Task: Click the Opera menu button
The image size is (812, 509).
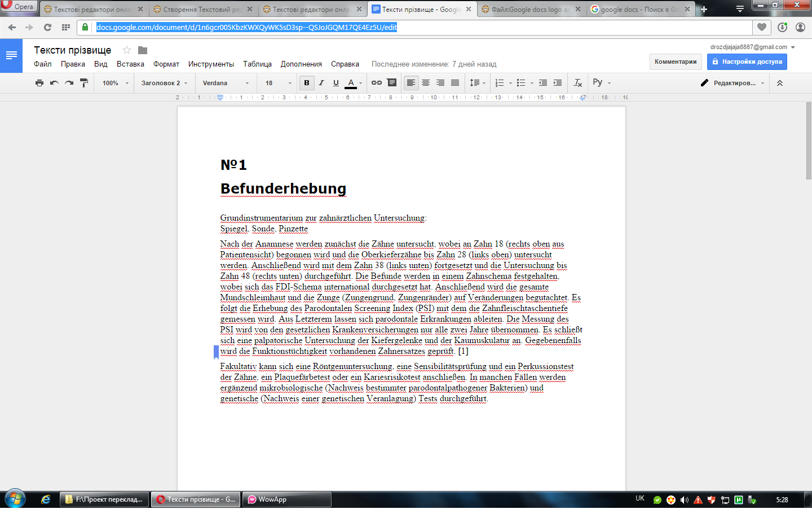Action: coord(18,6)
